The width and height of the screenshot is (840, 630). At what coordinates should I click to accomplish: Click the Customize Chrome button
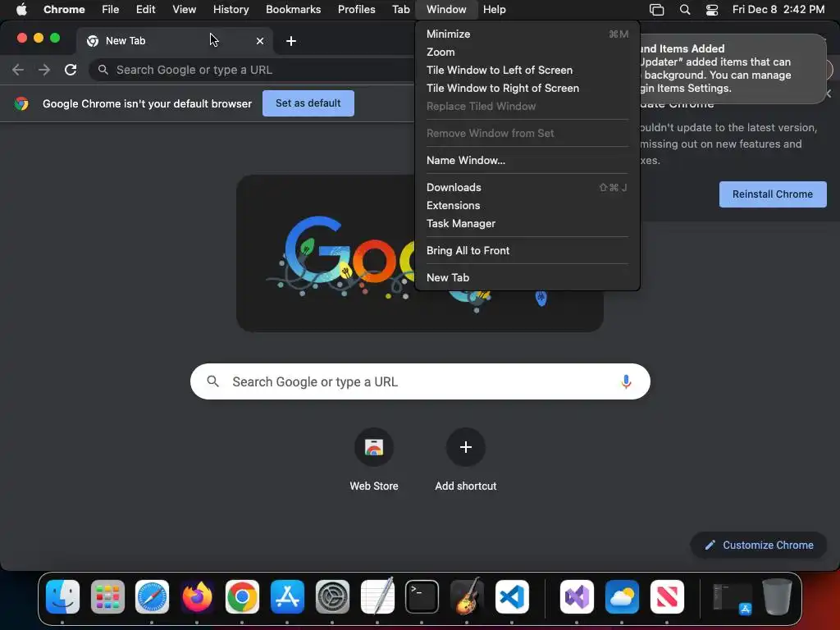(x=759, y=546)
